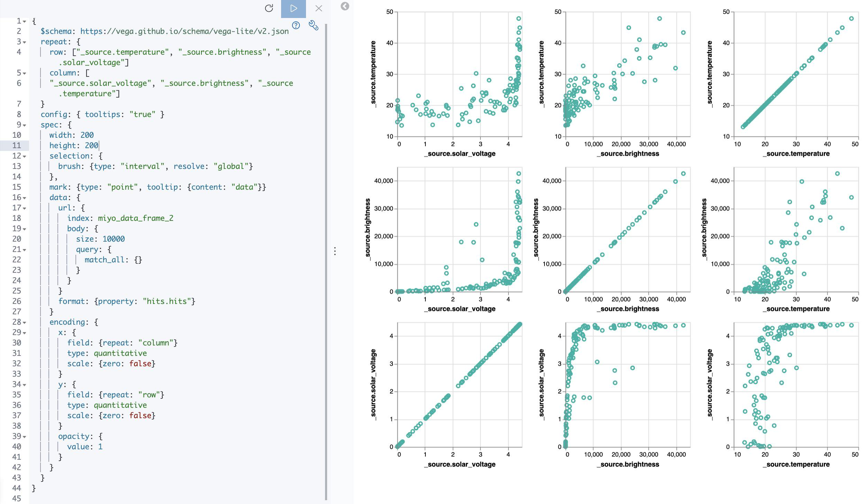This screenshot has width=864, height=504.
Task: Click the temperature vs solar_voltage scatter plot
Action: pos(460,74)
